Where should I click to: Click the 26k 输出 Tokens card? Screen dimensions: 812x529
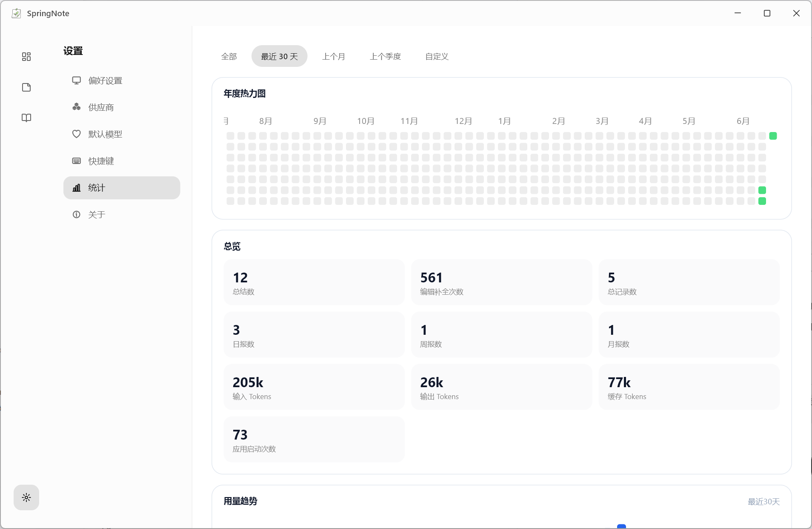(501, 387)
